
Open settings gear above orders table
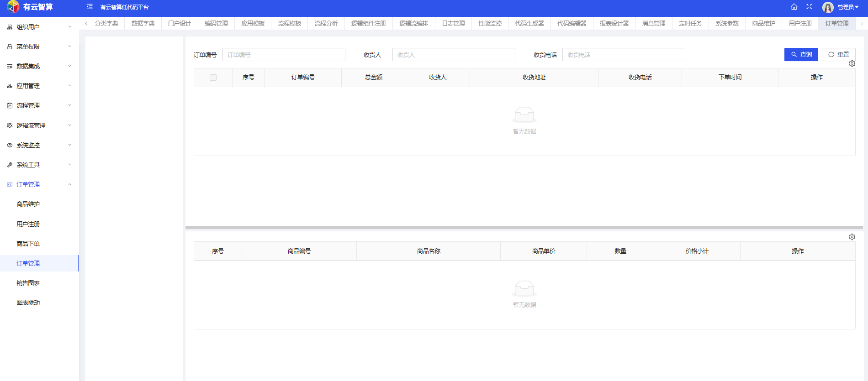point(852,63)
